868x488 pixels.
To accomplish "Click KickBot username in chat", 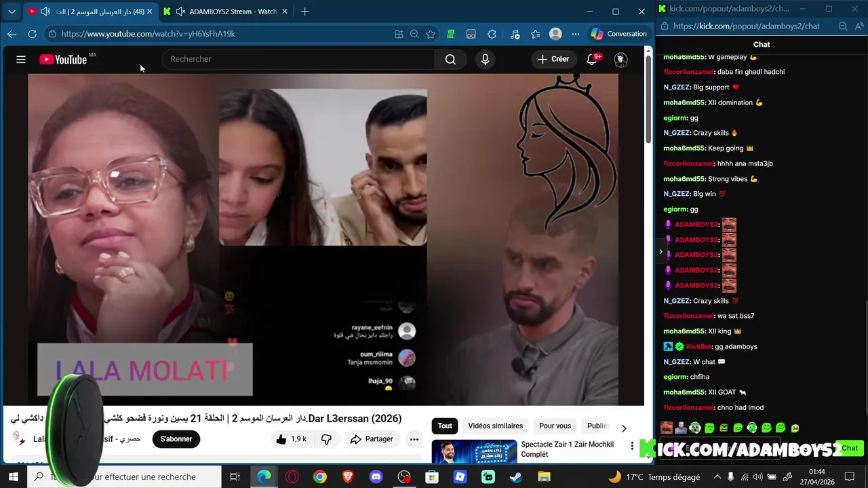I will [x=698, y=346].
